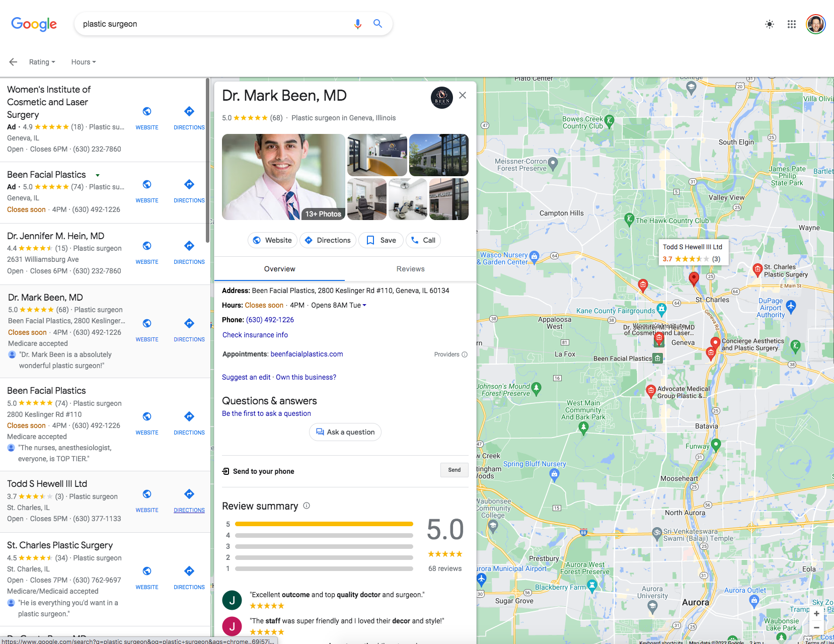Open the Been Facial Plastics ad title
The image size is (834, 644).
46,175
